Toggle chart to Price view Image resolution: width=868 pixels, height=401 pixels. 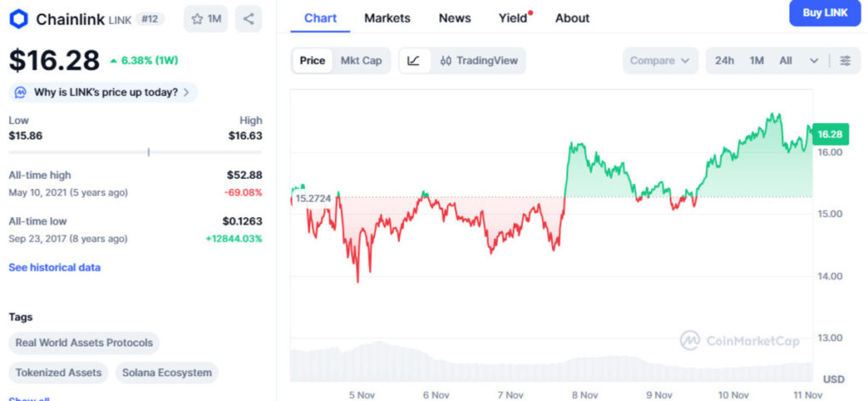312,60
